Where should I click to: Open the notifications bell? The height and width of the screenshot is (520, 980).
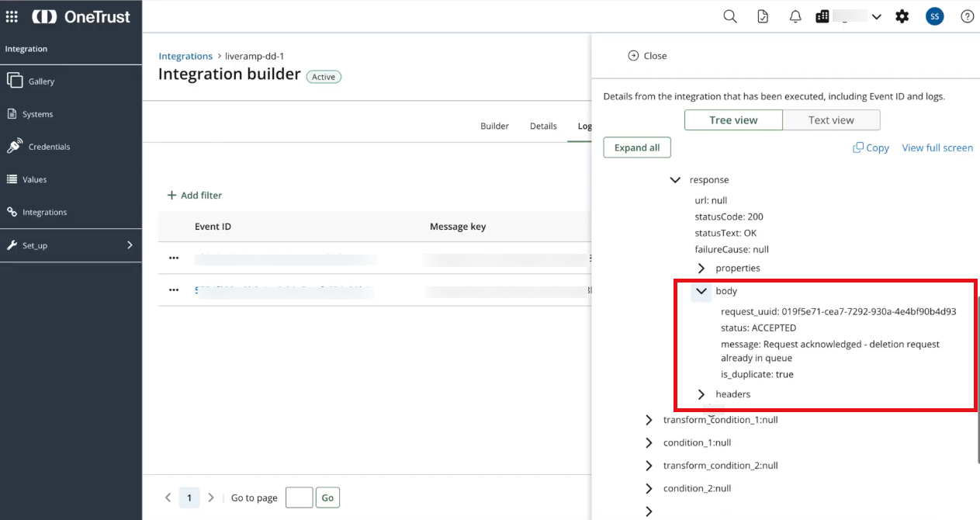(x=795, y=16)
